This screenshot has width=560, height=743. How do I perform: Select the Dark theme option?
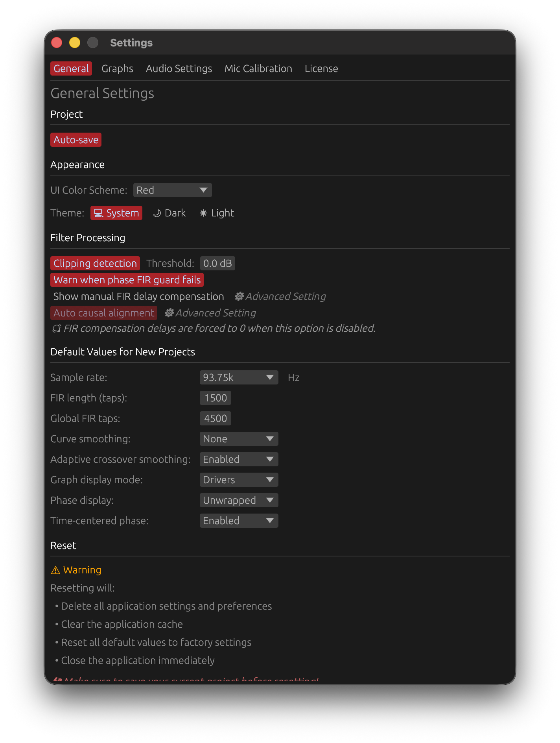[169, 213]
